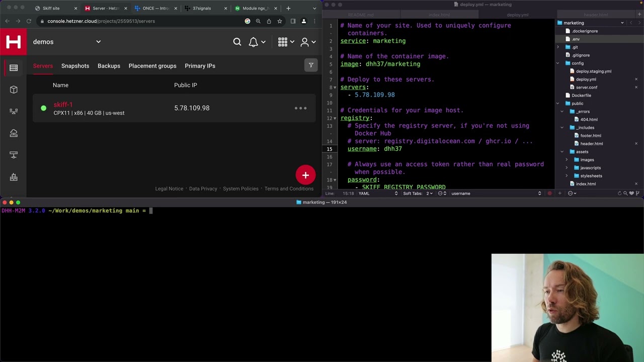
Task: Open Chrome three-dot menu
Action: click(314, 21)
